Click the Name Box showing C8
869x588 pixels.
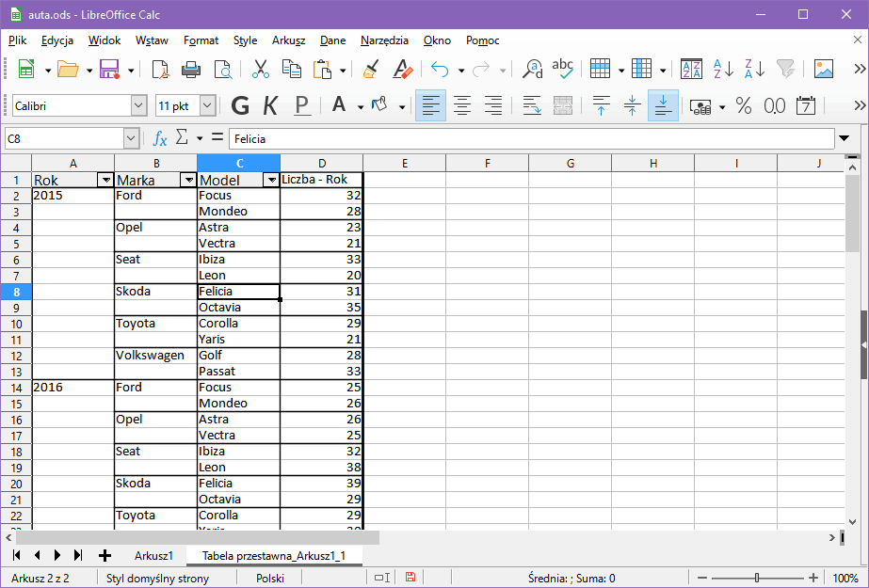[x=64, y=139]
